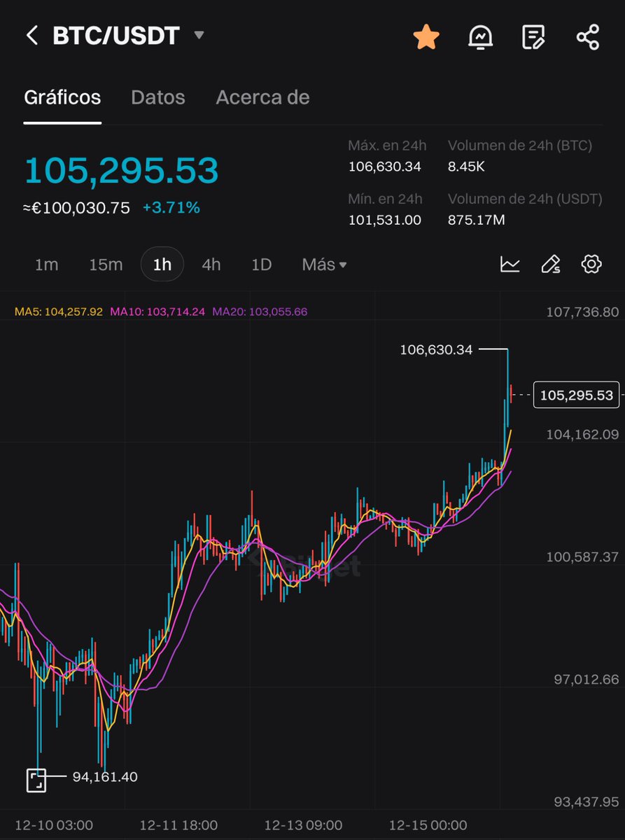Screen dimensions: 625x840
Task: Click the MA20: 103,055.66 indicator label
Action: point(260,311)
